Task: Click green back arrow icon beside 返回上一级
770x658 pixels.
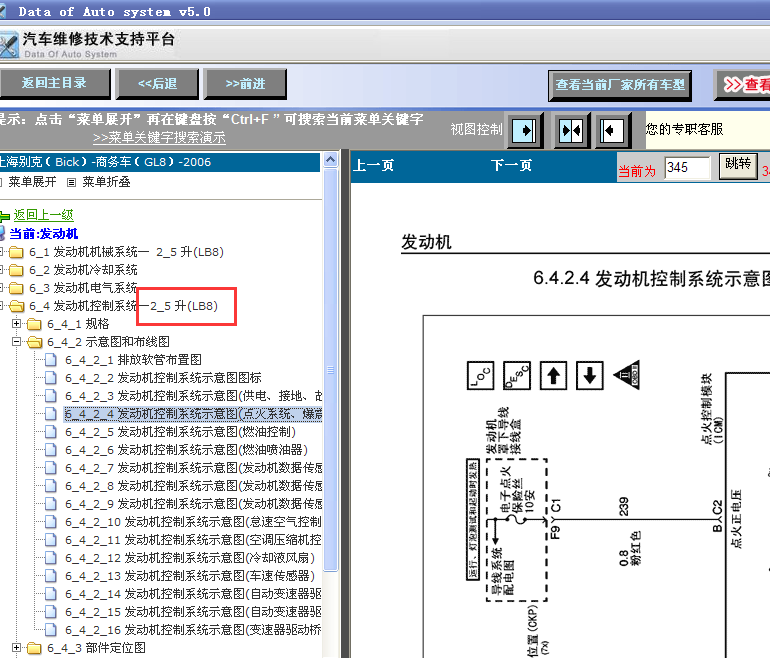Action: 5,216
